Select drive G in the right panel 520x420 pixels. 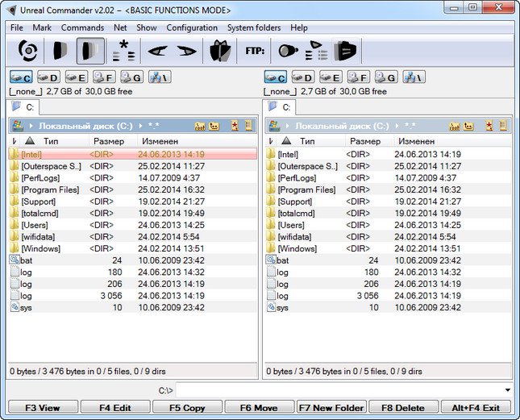386,77
